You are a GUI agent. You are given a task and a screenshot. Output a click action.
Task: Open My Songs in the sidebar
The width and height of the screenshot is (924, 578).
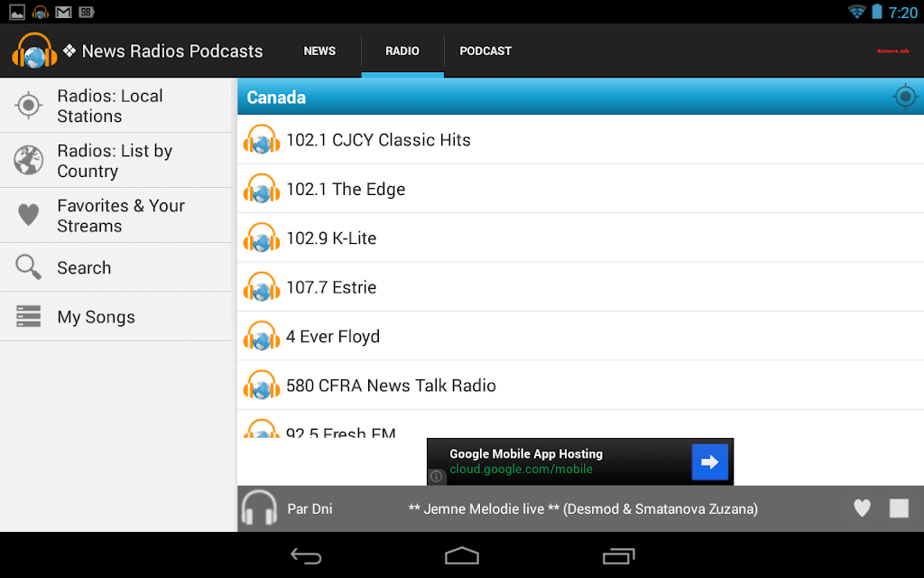[x=115, y=317]
